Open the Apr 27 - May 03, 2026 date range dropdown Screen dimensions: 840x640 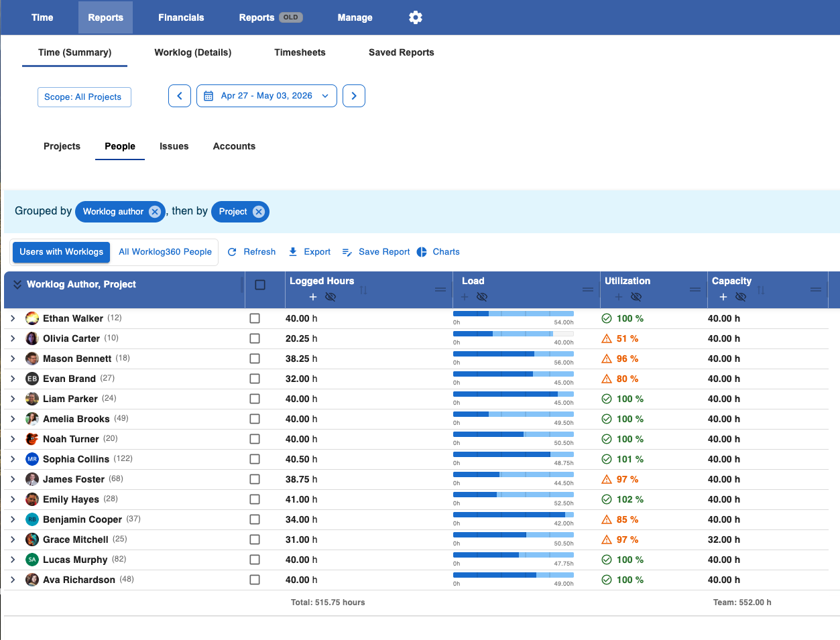267,96
